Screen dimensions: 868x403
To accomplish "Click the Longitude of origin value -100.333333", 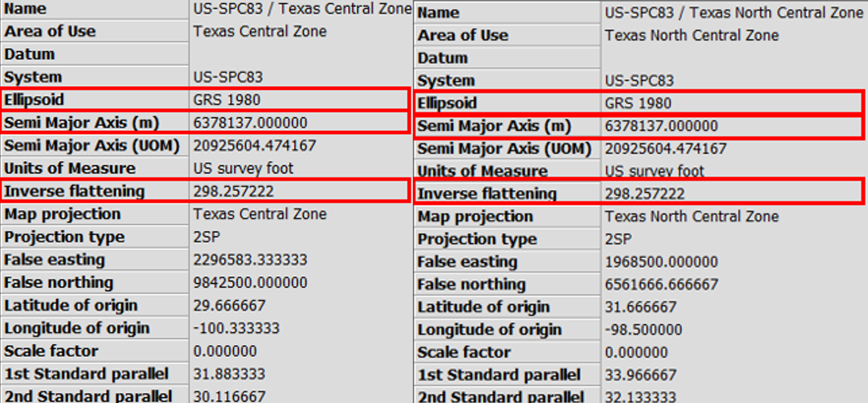I will [x=236, y=328].
